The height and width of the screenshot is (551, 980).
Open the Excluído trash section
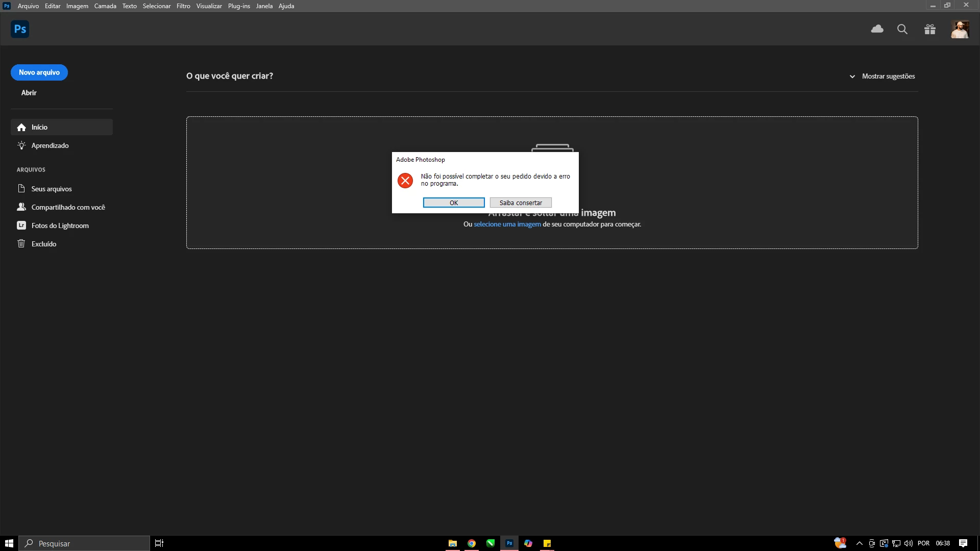coord(44,244)
